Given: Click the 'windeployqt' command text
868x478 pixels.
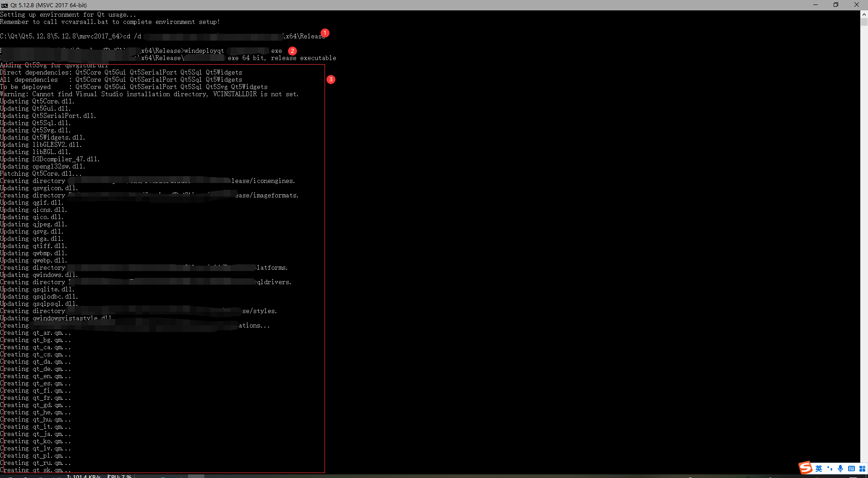Looking at the screenshot, I should pyautogui.click(x=204, y=51).
